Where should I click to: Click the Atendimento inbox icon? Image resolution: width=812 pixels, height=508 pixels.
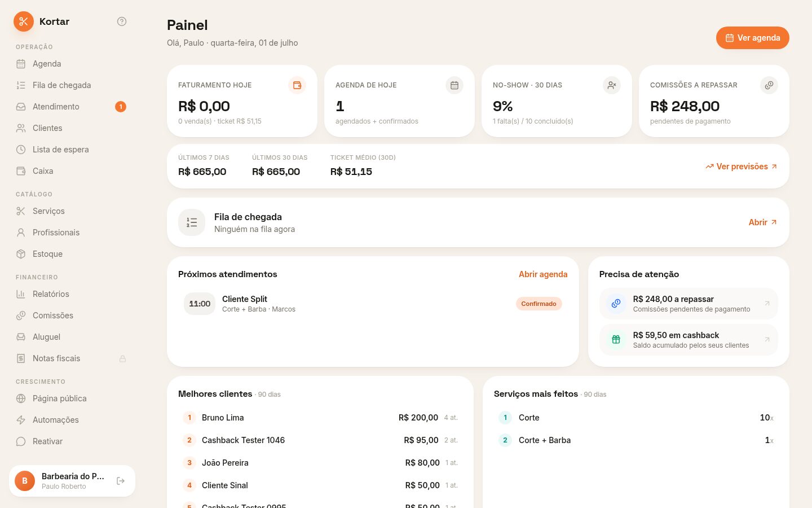click(x=21, y=107)
